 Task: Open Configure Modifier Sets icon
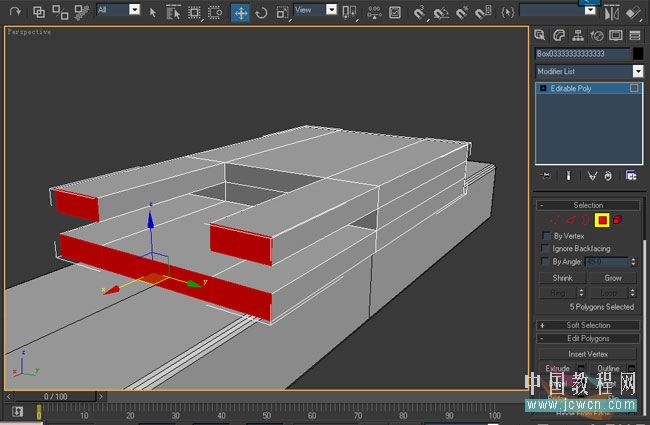[631, 176]
